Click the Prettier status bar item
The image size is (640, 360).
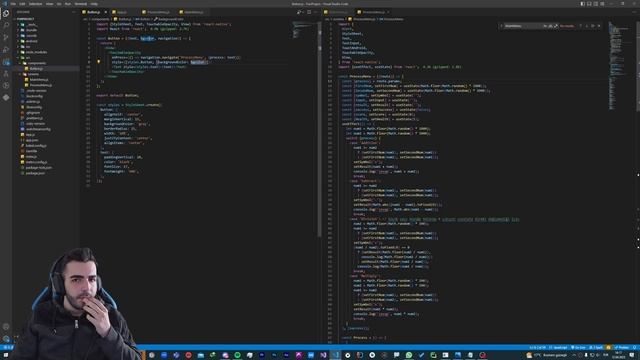point(622,347)
